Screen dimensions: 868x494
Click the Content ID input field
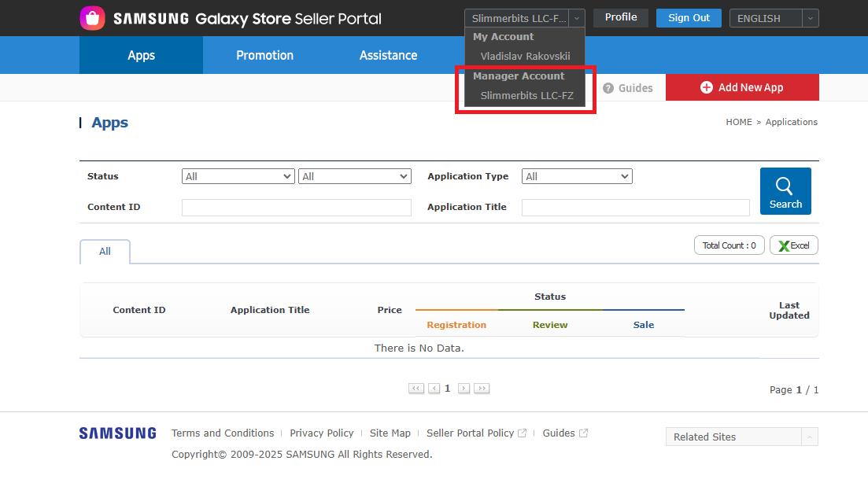296,208
